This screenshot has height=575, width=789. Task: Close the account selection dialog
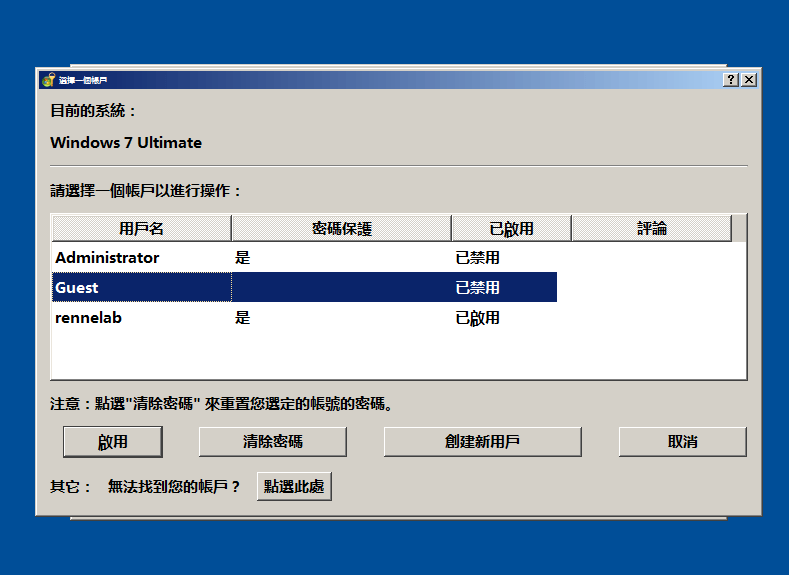[749, 79]
